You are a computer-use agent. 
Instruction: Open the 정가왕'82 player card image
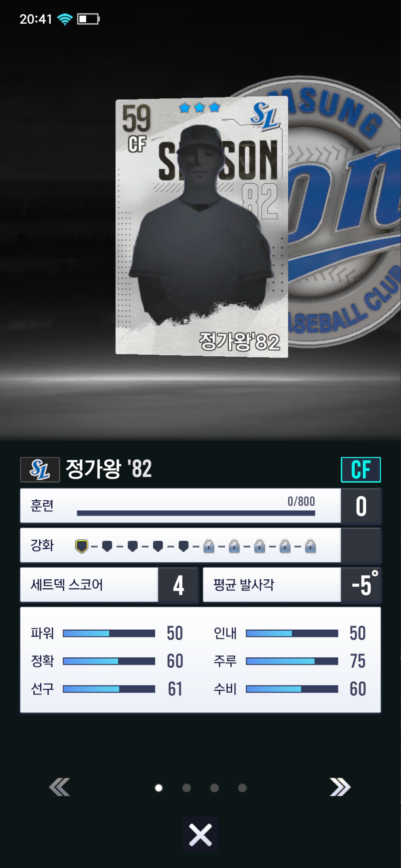point(202,227)
